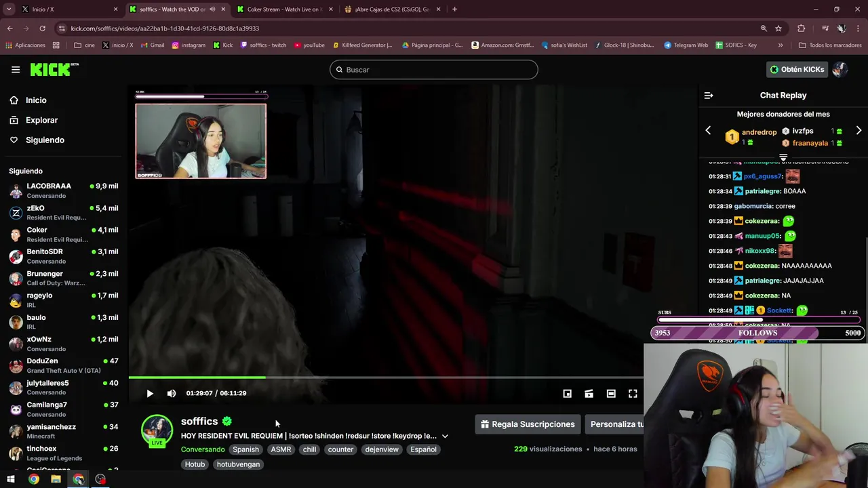
Task: Open the zoom indicator in address bar
Action: (764, 28)
